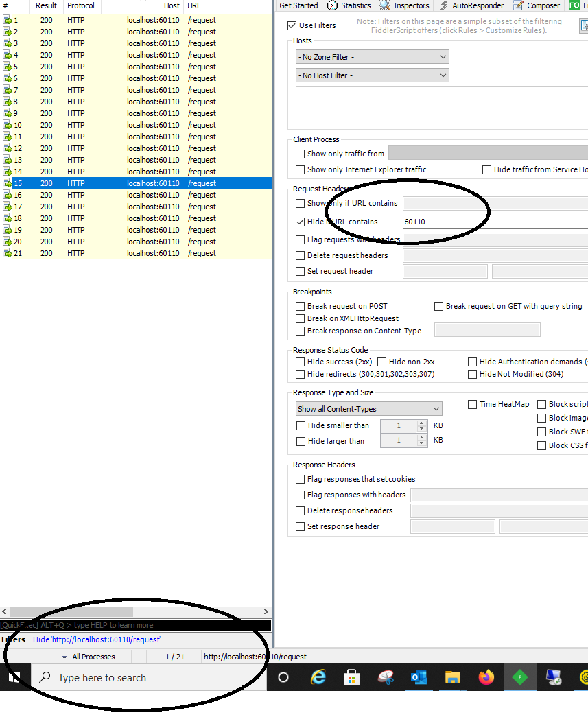Screen dimensions: 588x717
Task: Check Show only if URL contains
Action: coord(300,204)
